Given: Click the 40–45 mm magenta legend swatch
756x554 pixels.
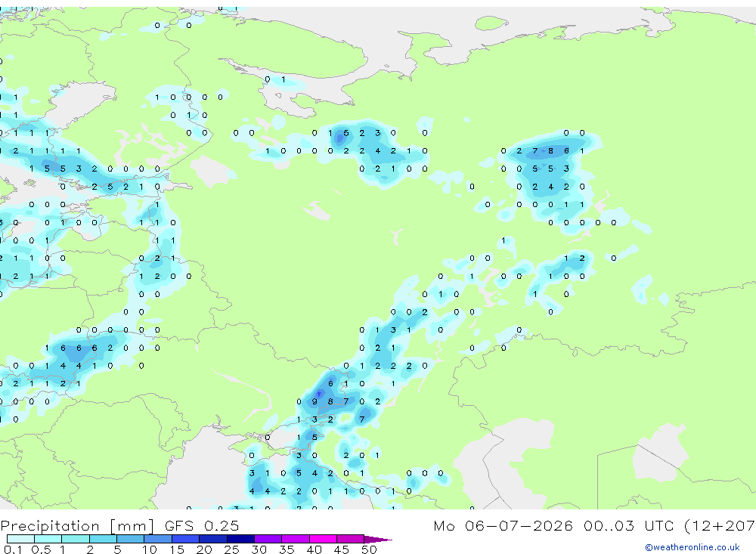Looking at the screenshot, I should (x=323, y=539).
